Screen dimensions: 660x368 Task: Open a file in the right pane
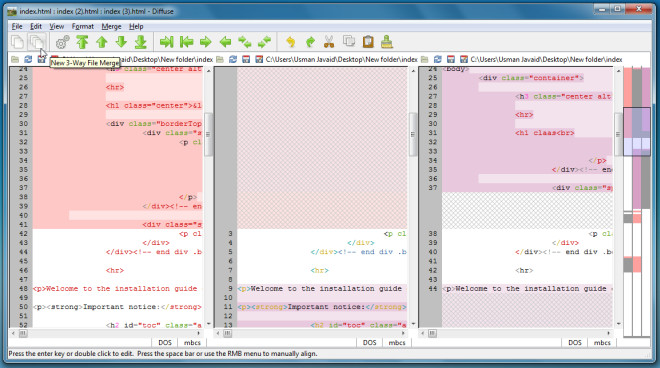[424, 59]
